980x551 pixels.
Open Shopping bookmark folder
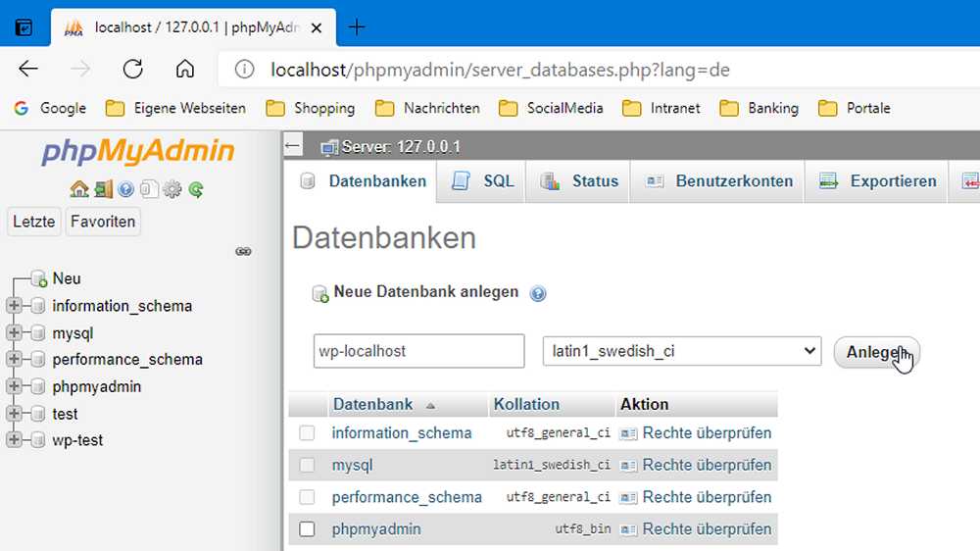[310, 108]
